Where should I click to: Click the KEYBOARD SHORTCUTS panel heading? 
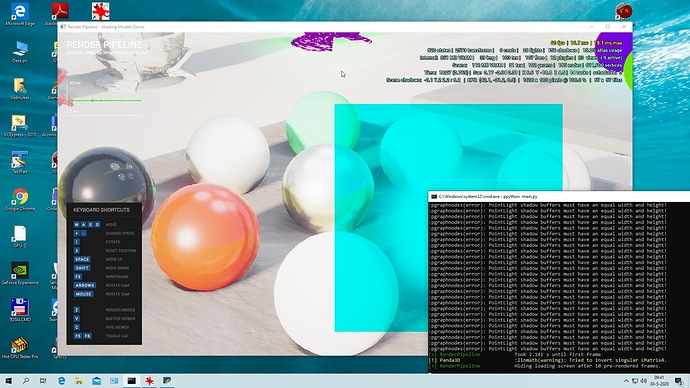click(x=102, y=210)
